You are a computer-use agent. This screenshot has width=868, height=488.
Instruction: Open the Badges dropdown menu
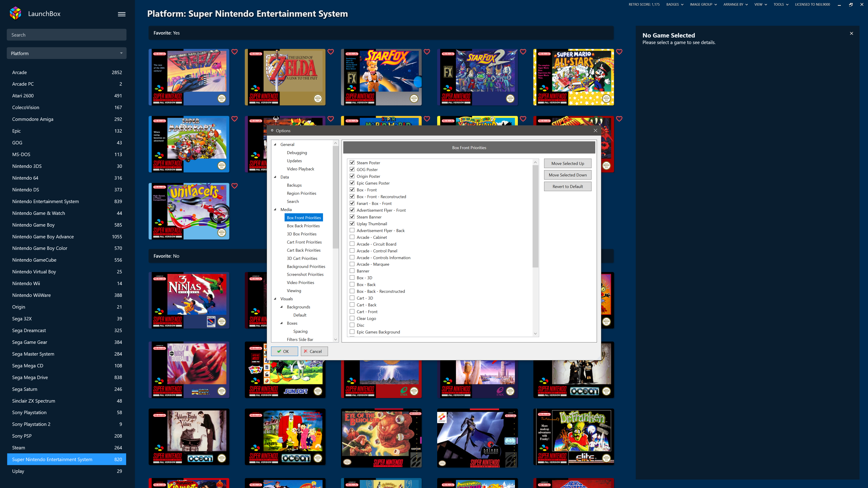point(675,4)
